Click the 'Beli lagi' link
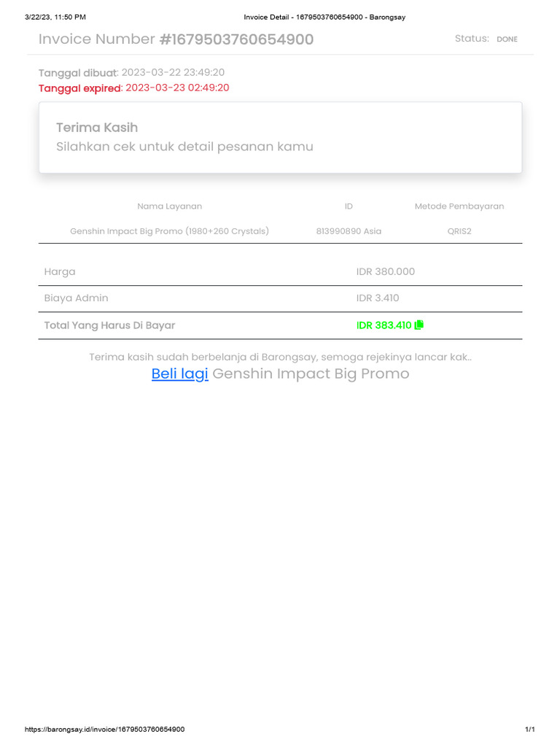This screenshot has height=747, width=560. pyautogui.click(x=180, y=373)
